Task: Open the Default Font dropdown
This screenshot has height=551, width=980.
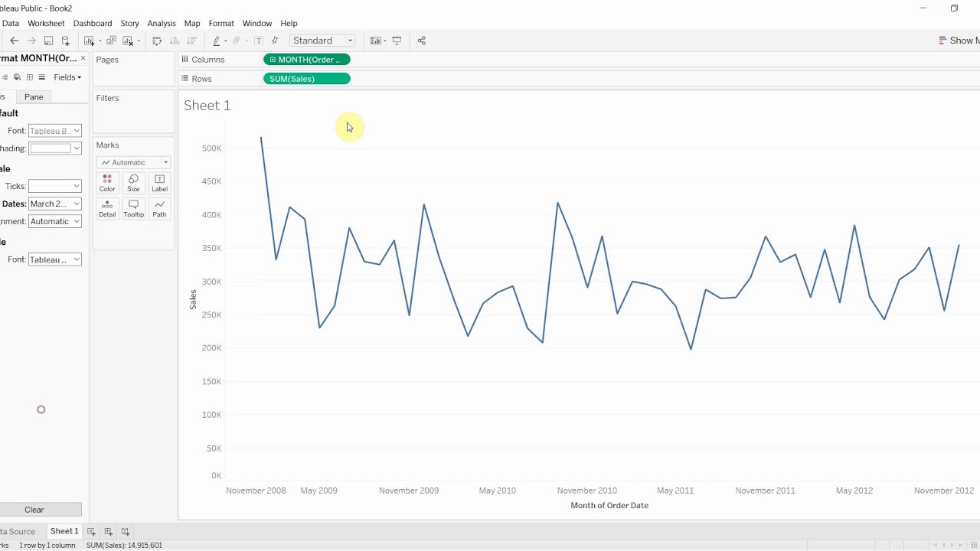Action: click(x=54, y=131)
